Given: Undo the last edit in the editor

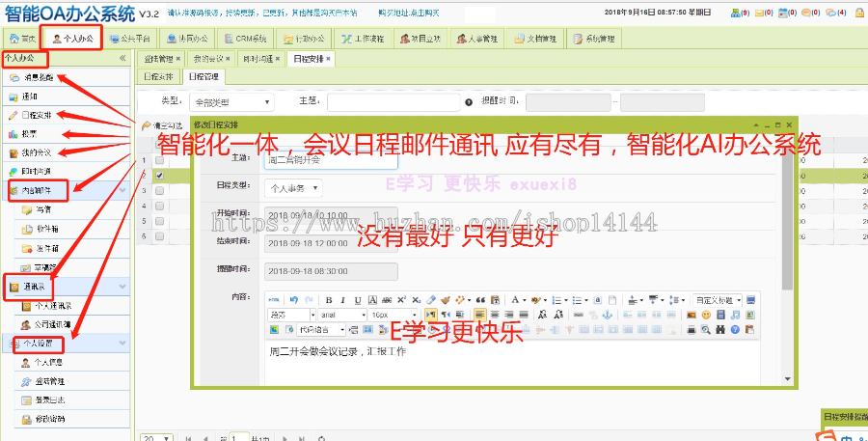Looking at the screenshot, I should tap(294, 300).
